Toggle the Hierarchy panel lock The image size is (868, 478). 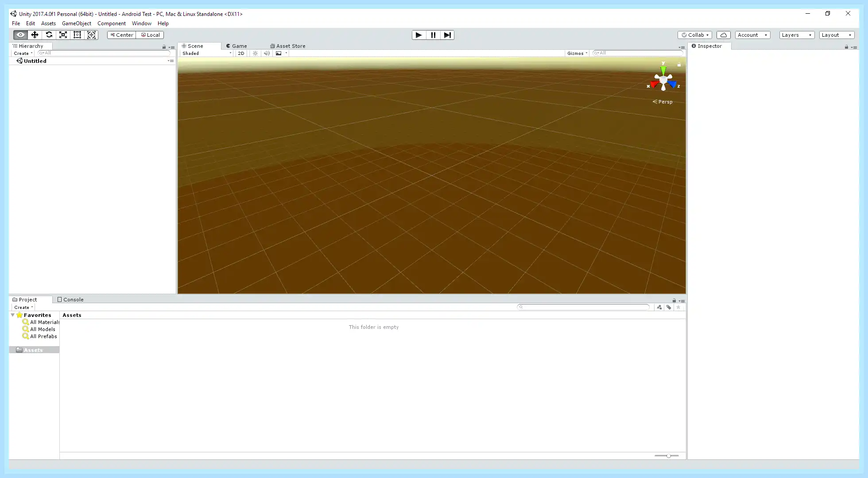pyautogui.click(x=164, y=46)
